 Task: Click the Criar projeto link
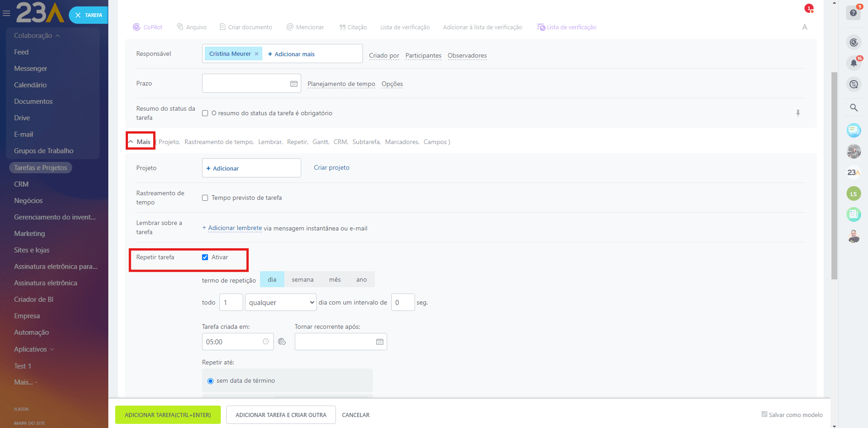click(x=331, y=168)
